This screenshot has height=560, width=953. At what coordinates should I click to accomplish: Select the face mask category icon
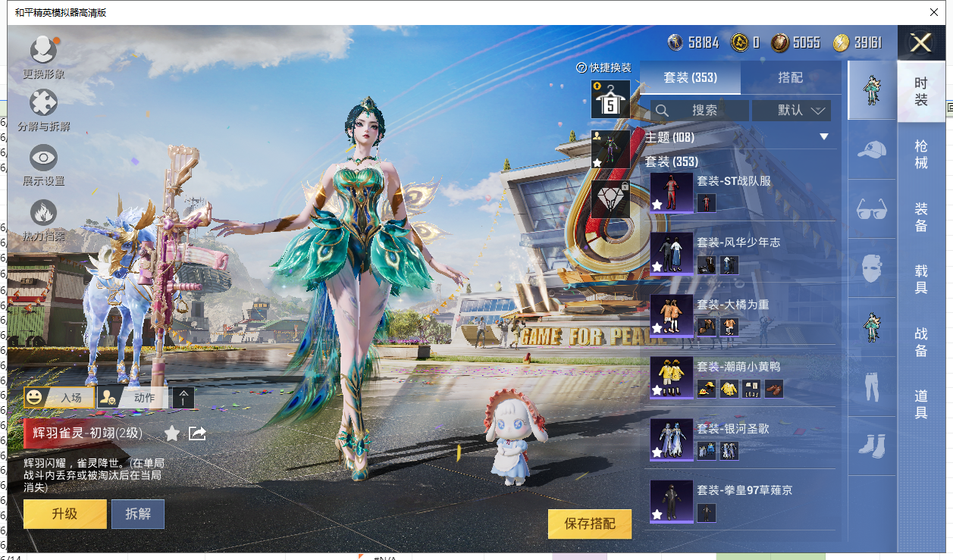(x=872, y=268)
